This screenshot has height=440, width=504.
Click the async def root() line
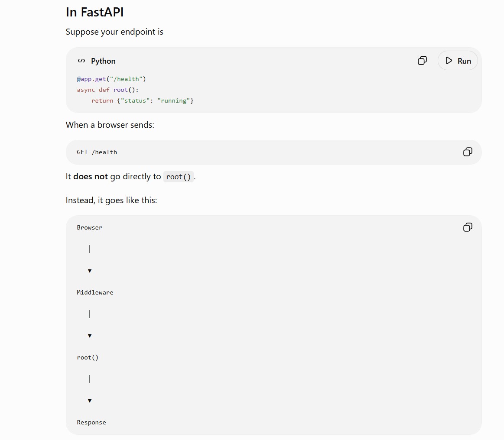point(107,90)
